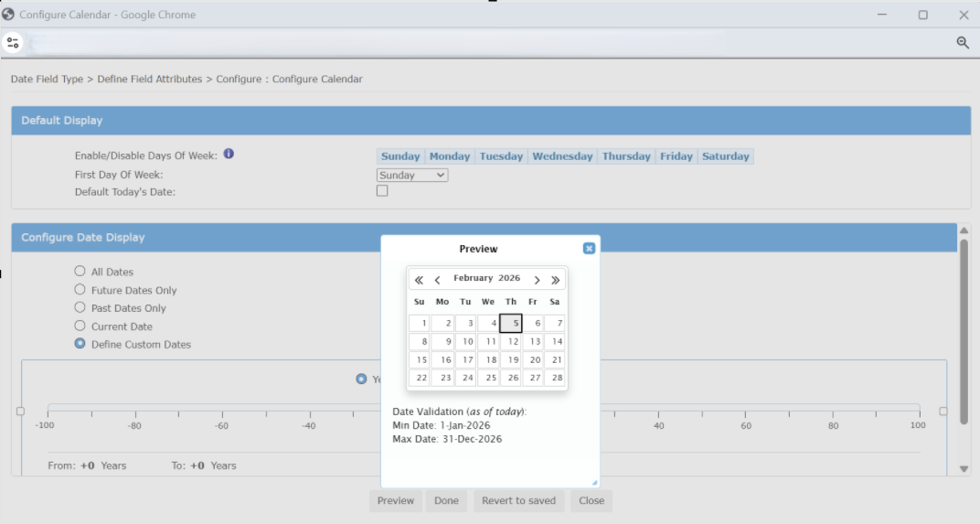Screen dimensions: 980x524
Task: Choose Future Dates Only option
Action: pos(80,290)
